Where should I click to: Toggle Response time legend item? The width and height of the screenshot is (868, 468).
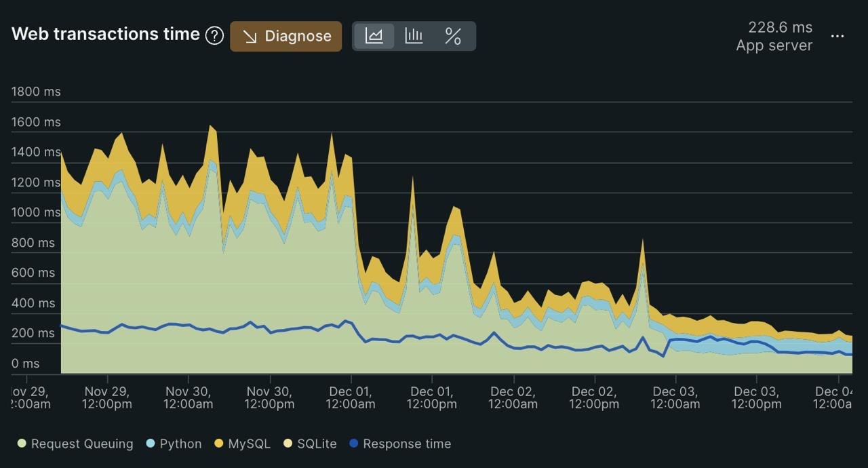point(406,444)
